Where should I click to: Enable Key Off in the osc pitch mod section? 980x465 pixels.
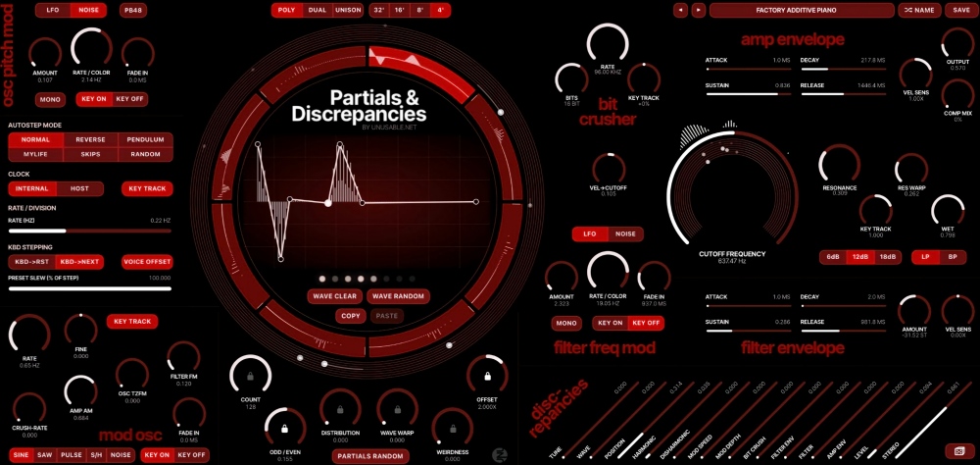click(130, 99)
